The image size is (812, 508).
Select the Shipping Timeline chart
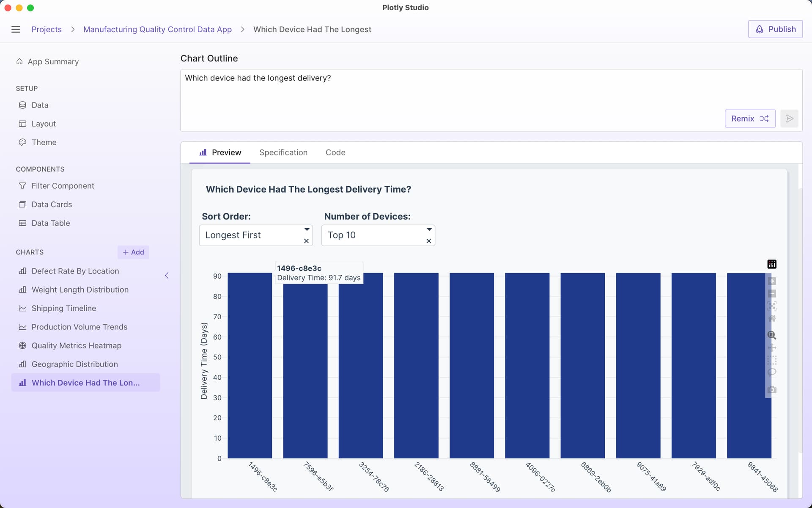[64, 308]
